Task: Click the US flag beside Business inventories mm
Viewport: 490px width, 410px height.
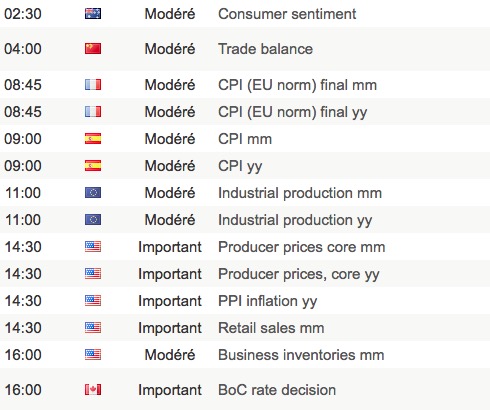Action: click(93, 355)
